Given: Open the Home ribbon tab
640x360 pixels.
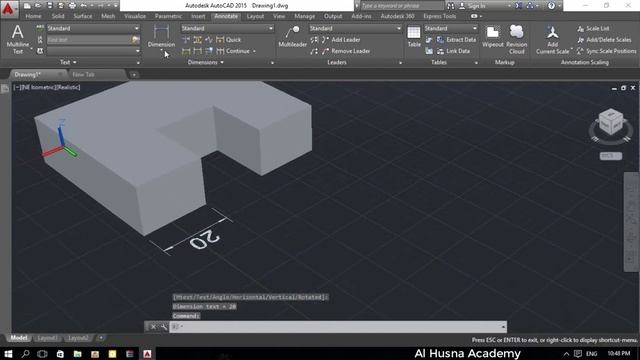Looking at the screenshot, I should [33, 16].
